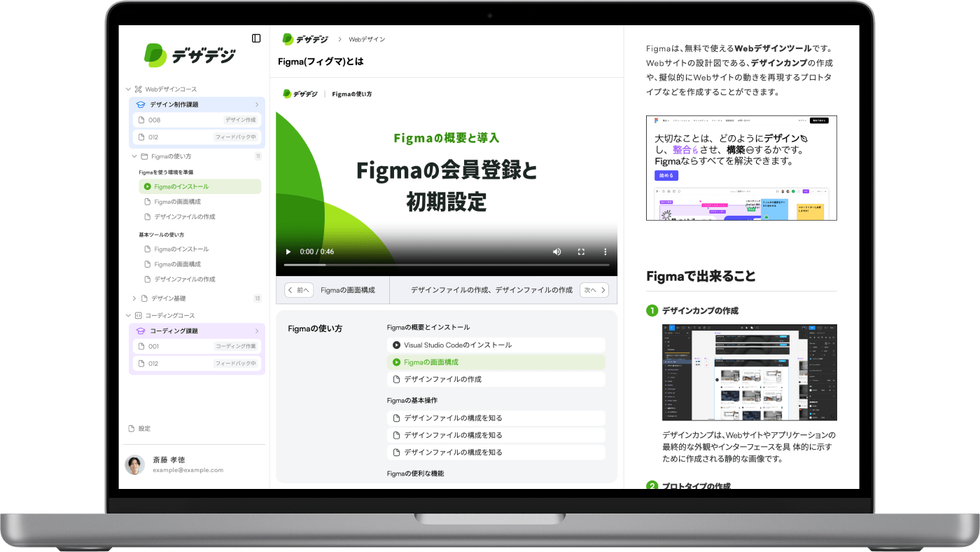Click the graduation cap icon beside コーディング課題
Image resolution: width=980 pixels, height=552 pixels.
coord(141,331)
